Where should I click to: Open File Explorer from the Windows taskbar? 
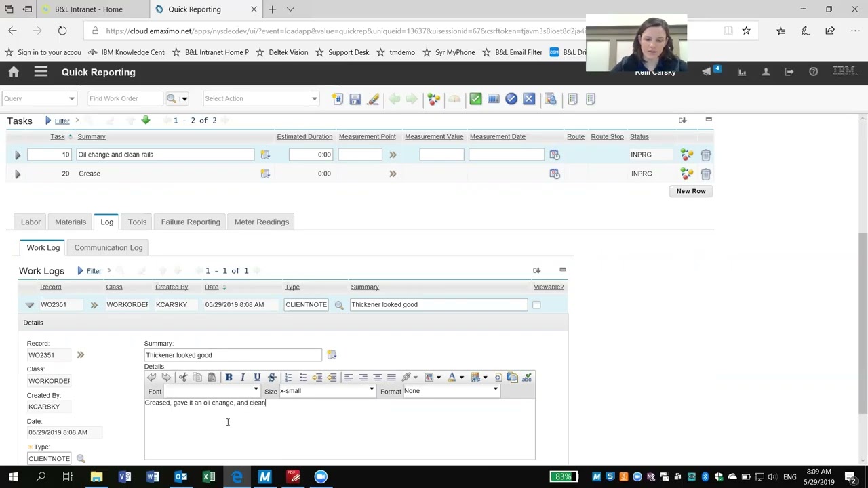click(x=96, y=477)
